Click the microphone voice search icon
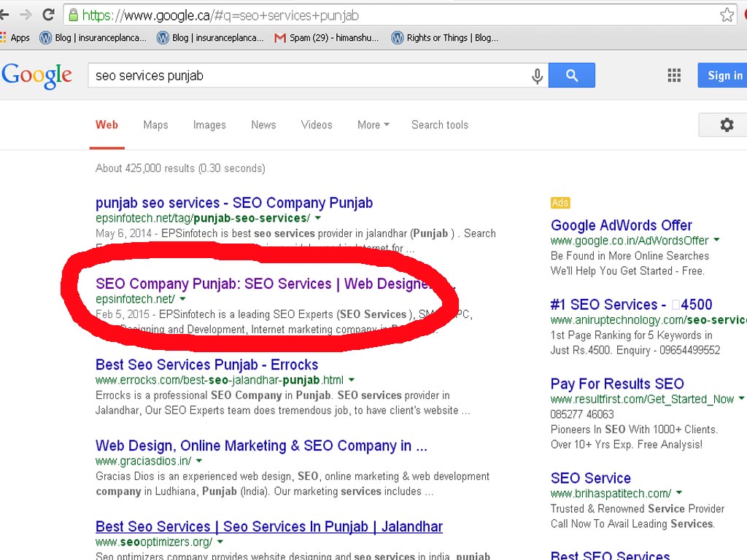This screenshot has height=560, width=747. [x=537, y=76]
